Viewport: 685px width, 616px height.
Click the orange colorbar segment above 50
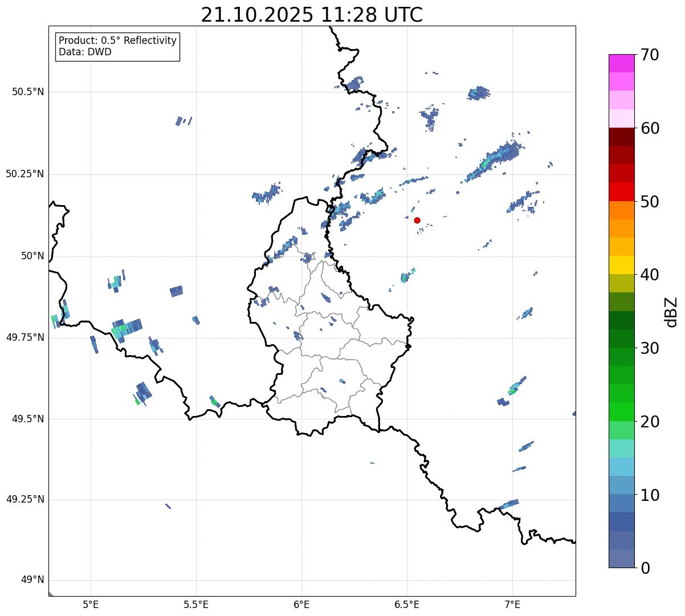click(x=621, y=210)
